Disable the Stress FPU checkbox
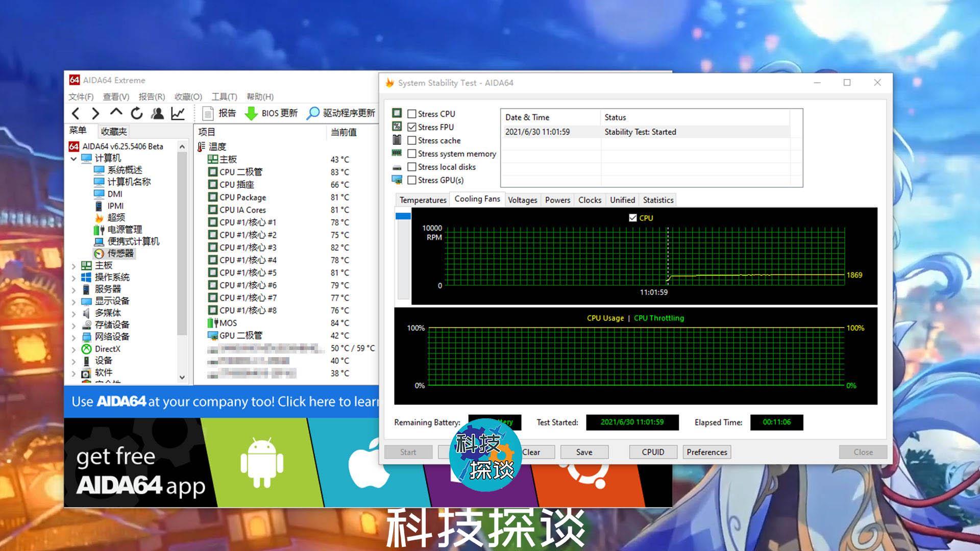The image size is (980, 551). [x=411, y=127]
